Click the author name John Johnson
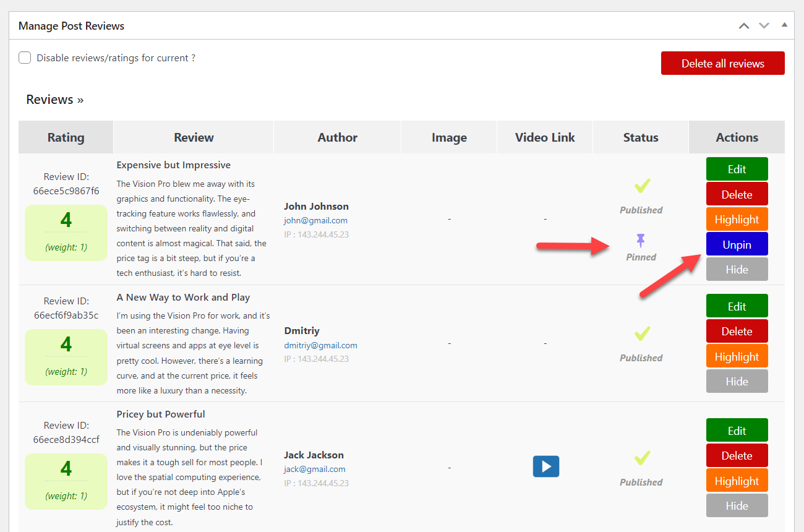 316,207
